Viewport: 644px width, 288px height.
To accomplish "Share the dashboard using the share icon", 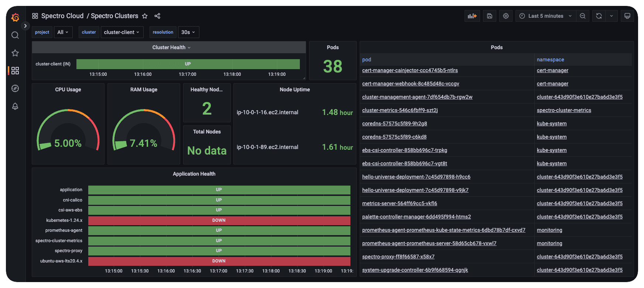I will tap(157, 16).
